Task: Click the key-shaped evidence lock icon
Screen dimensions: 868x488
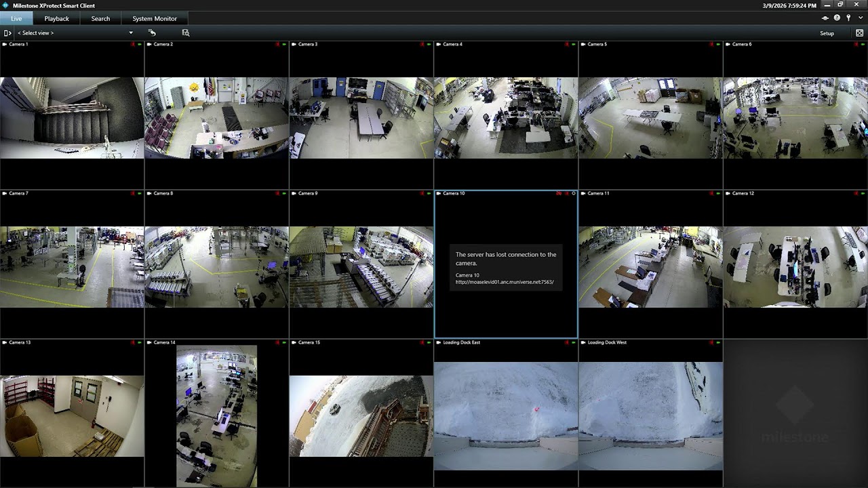Action: [x=848, y=18]
